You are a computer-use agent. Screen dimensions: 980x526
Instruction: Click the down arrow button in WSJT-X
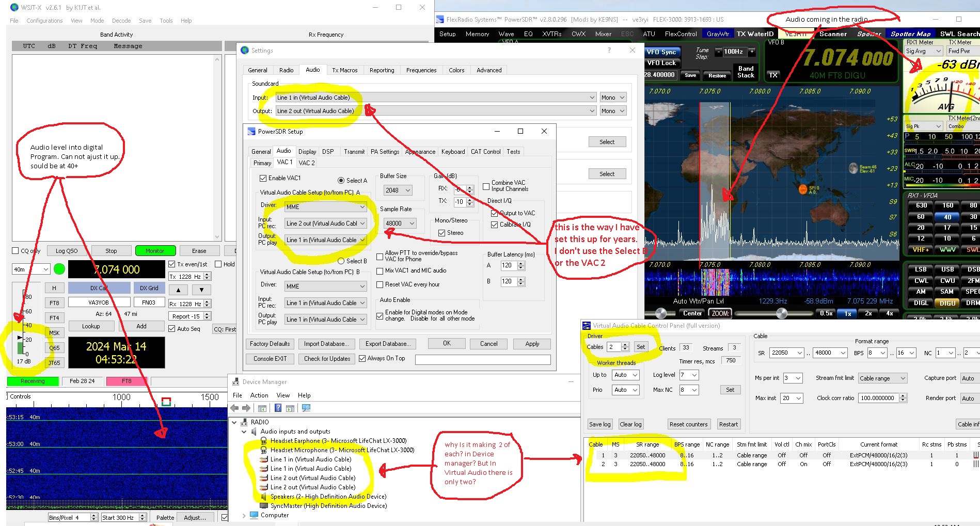click(x=201, y=290)
